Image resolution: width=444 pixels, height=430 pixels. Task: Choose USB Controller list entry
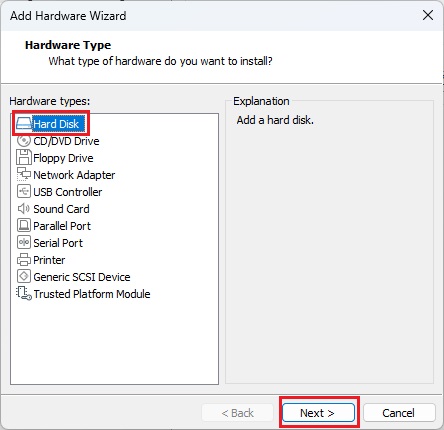pos(68,192)
